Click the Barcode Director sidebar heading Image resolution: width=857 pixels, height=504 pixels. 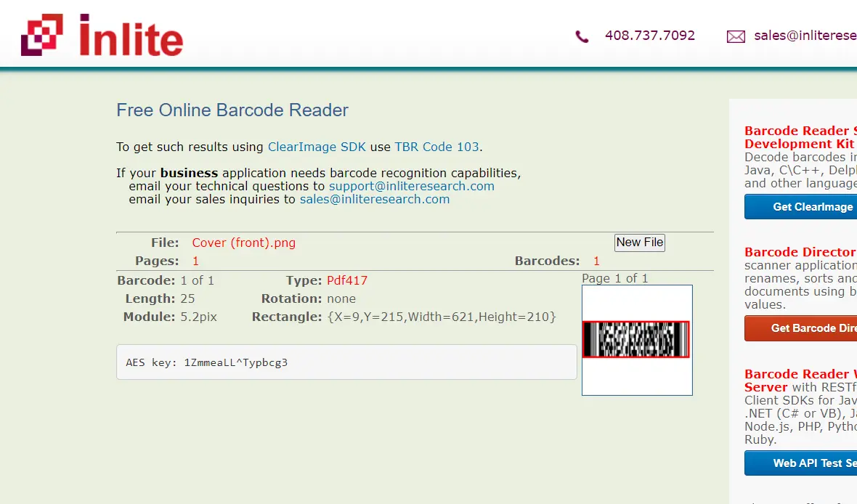coord(800,252)
